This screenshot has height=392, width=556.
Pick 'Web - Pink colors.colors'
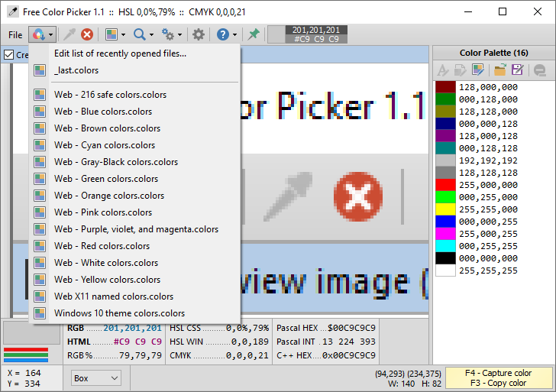(134, 212)
